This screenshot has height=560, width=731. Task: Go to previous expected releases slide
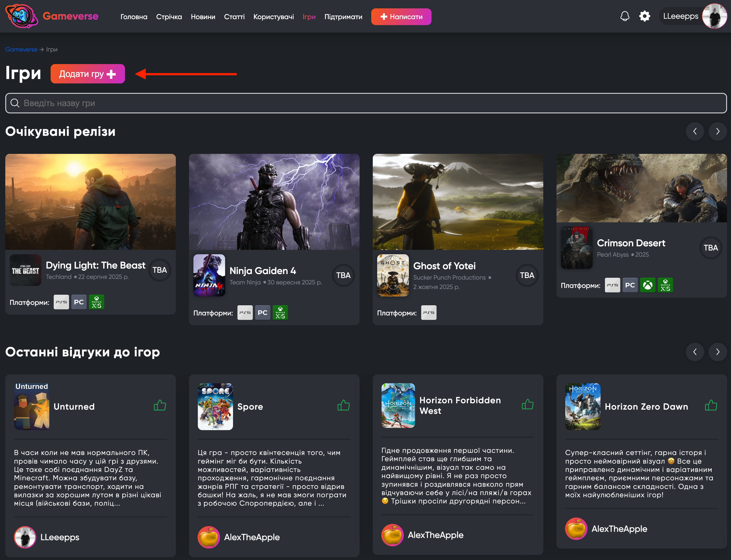click(695, 131)
